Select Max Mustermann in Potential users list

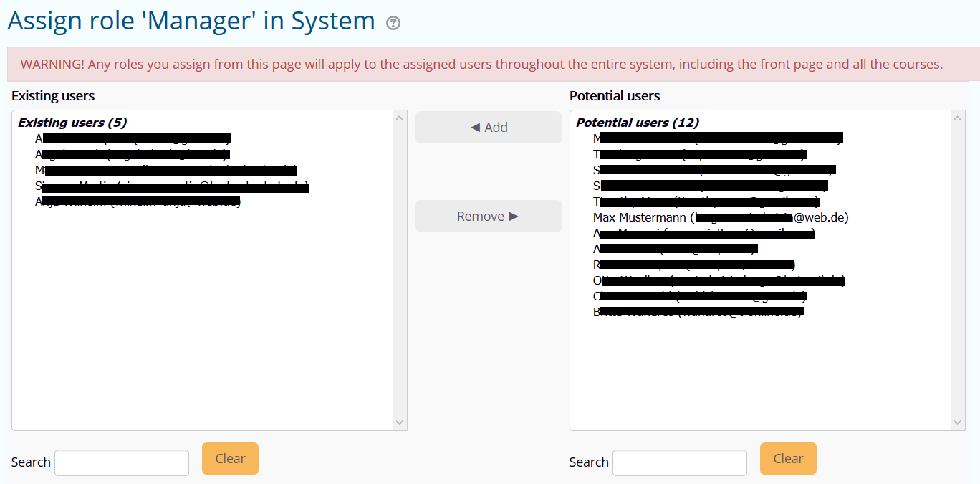tap(720, 217)
